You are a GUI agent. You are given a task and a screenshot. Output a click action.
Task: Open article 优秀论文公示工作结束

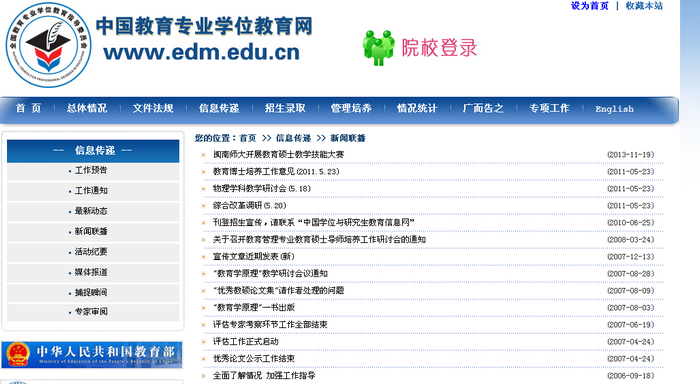coord(254,359)
